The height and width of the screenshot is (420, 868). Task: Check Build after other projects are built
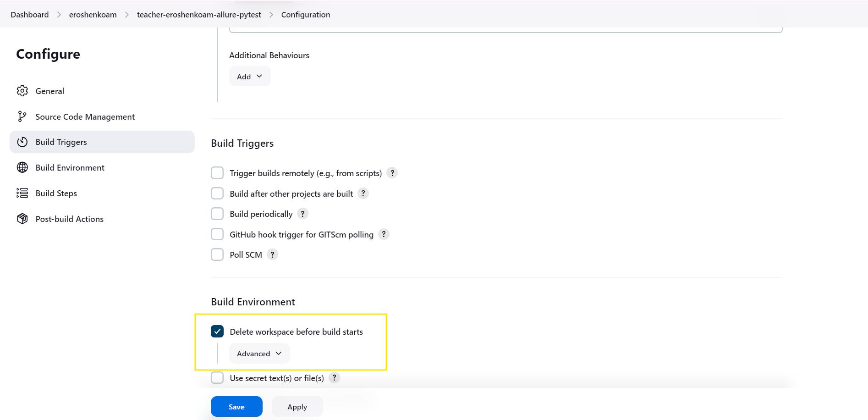coord(217,193)
